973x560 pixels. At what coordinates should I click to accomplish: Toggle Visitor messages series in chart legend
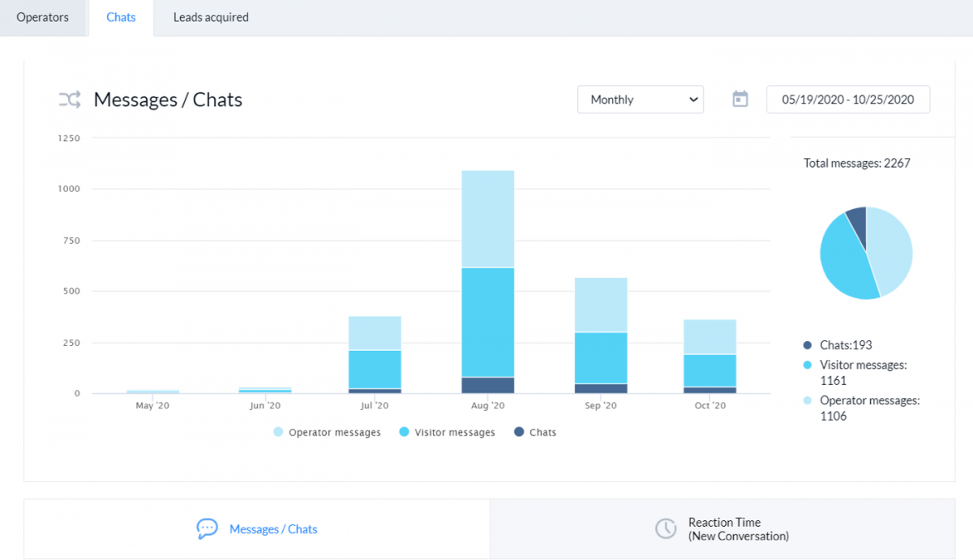447,433
